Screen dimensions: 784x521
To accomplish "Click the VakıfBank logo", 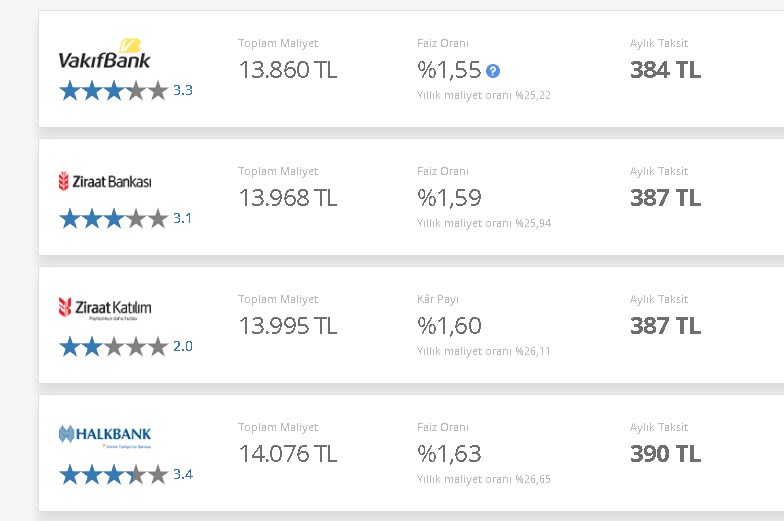I will click(x=104, y=54).
